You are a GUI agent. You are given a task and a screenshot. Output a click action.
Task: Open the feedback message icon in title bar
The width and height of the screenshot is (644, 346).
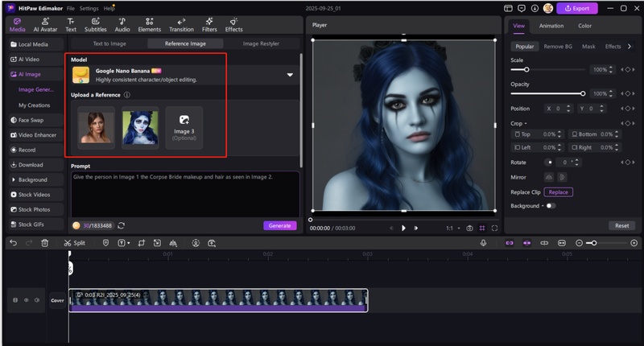tap(522, 8)
